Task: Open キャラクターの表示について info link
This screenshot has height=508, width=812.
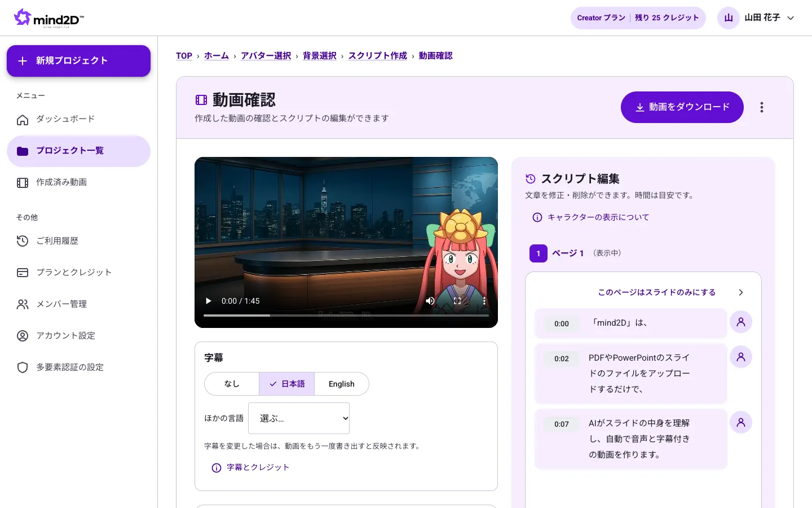Action: 591,217
